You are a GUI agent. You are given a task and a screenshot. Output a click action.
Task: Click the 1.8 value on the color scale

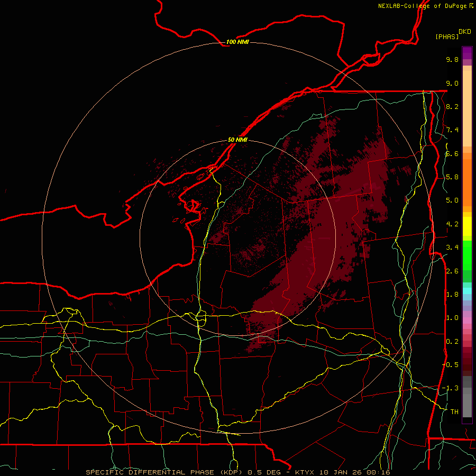click(x=452, y=295)
